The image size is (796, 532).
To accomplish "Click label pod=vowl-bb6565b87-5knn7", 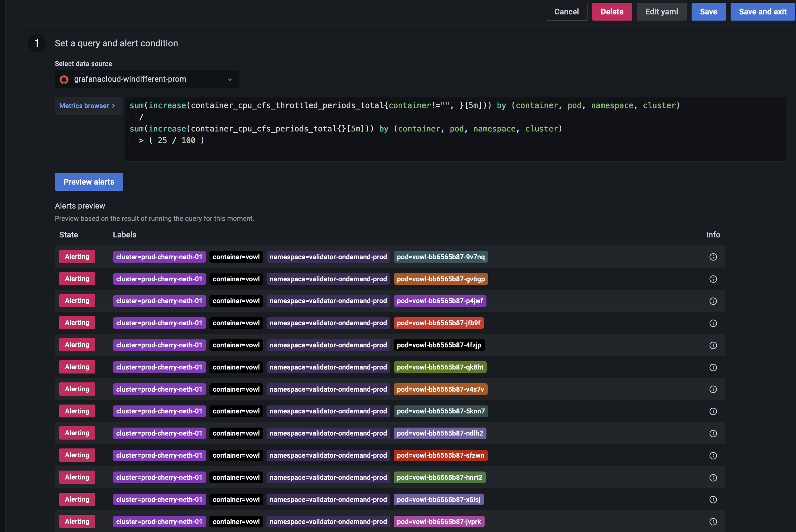I will [441, 411].
